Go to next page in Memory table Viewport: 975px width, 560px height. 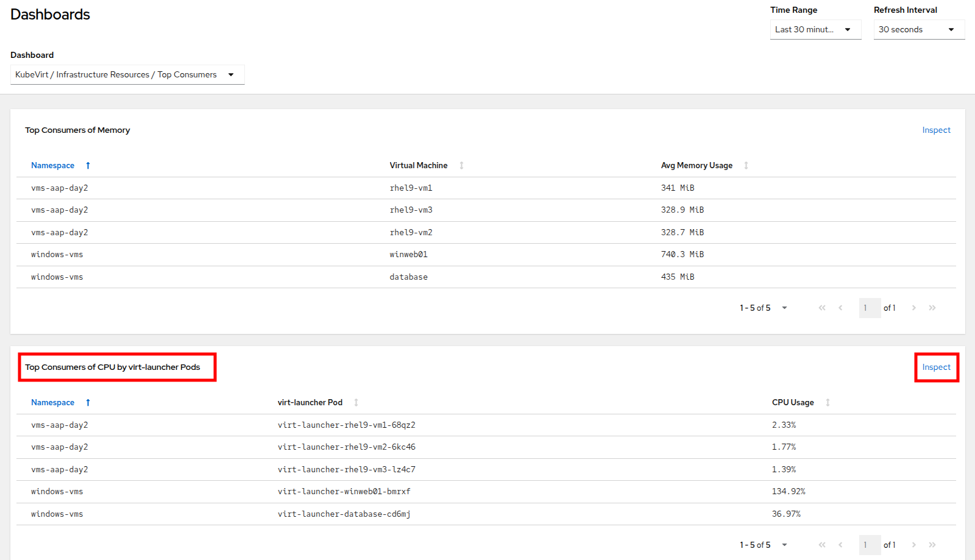click(x=913, y=308)
